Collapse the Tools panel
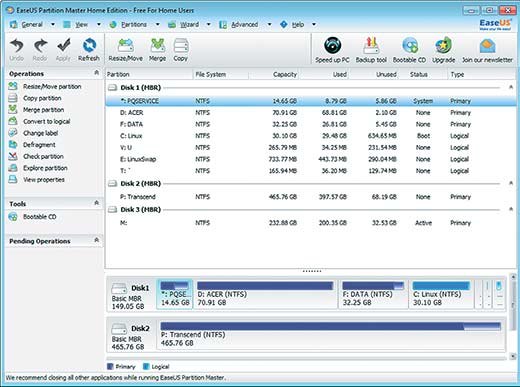Image resolution: width=520 pixels, height=387 pixels. click(x=97, y=203)
